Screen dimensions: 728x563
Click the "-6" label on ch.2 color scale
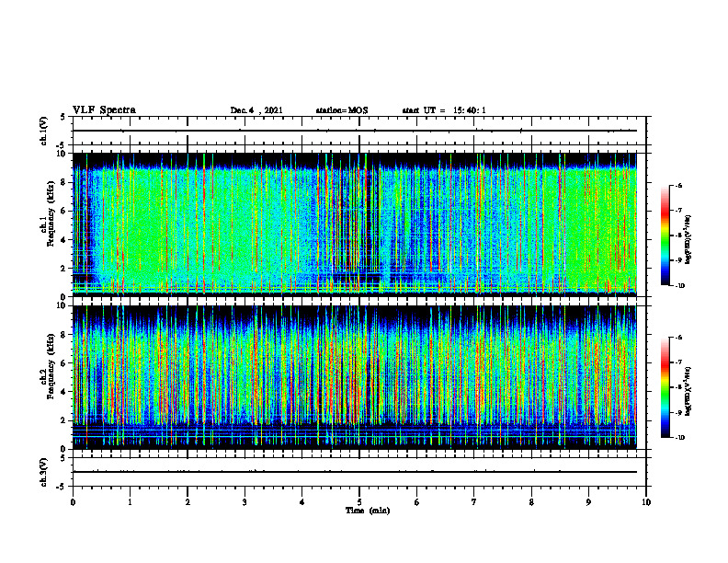(678, 338)
